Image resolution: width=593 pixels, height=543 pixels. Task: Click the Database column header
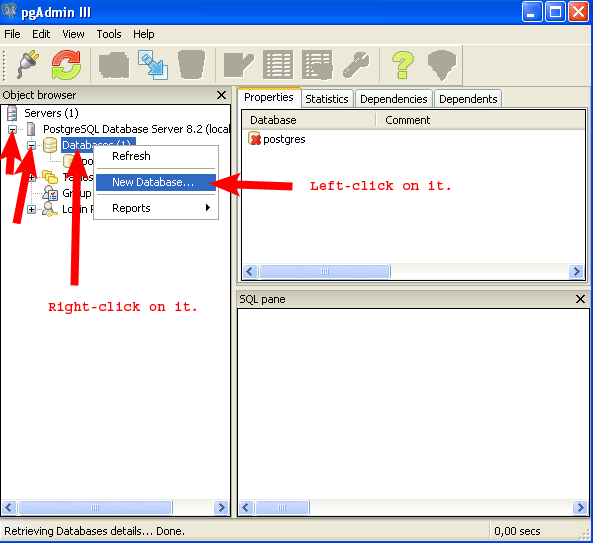pos(309,120)
